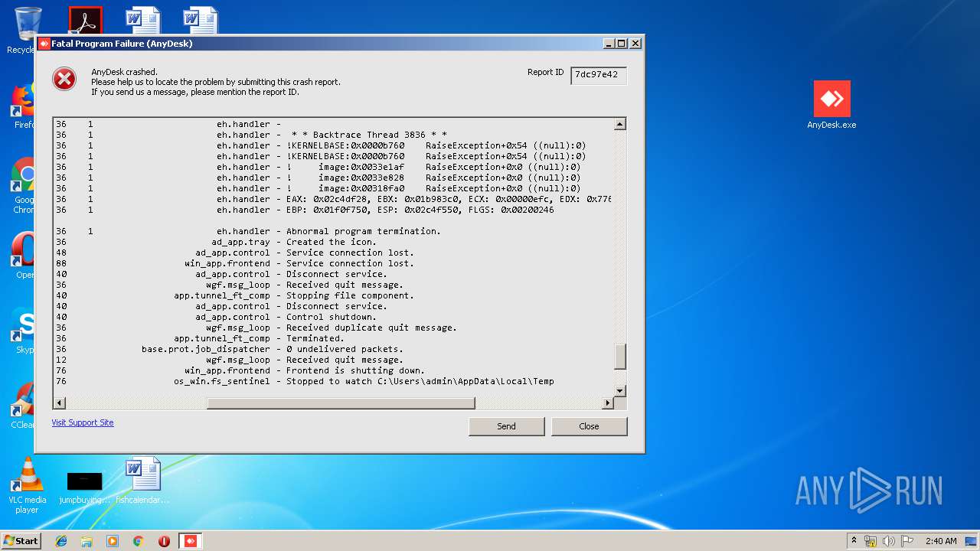Select the Adobe Reader desktop icon
The height and width of the screenshot is (551, 980).
[x=85, y=21]
